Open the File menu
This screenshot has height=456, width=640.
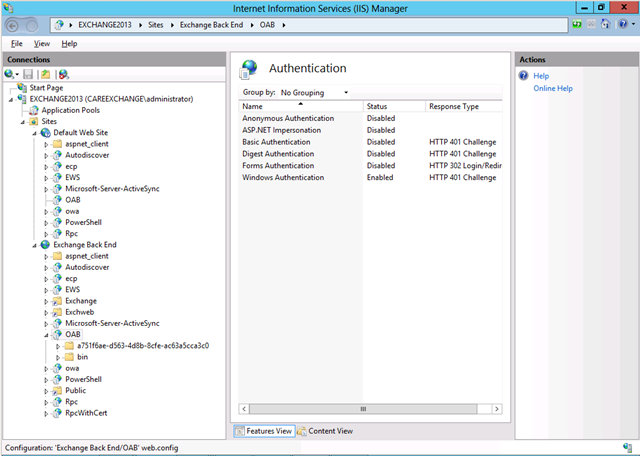click(x=17, y=44)
